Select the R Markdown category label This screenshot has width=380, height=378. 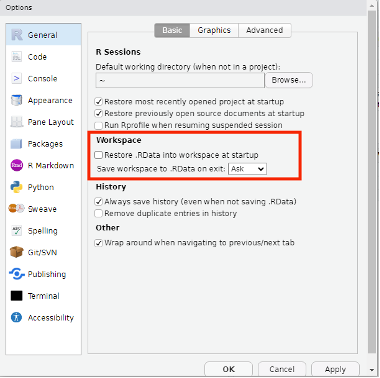click(51, 165)
